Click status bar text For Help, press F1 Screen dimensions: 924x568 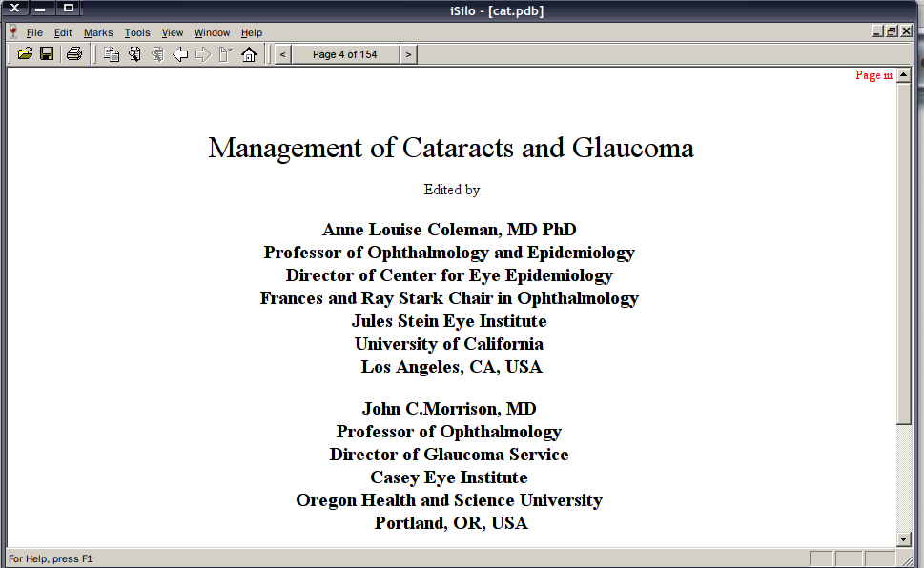pyautogui.click(x=51, y=558)
